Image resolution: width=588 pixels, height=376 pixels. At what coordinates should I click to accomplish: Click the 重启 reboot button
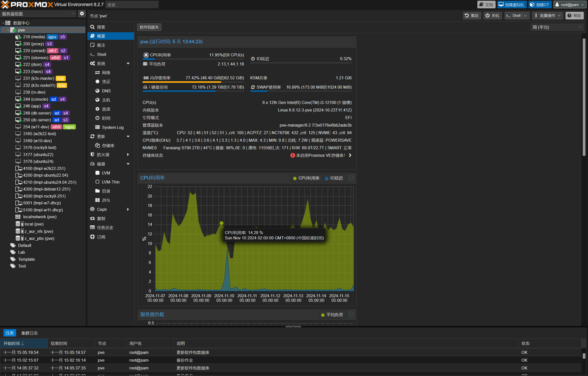click(x=472, y=16)
